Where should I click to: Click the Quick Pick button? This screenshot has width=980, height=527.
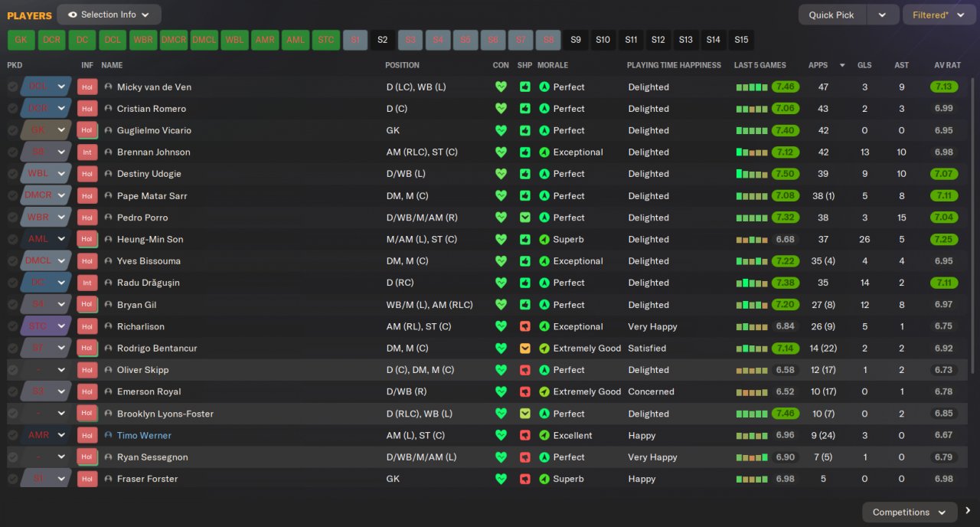point(832,15)
